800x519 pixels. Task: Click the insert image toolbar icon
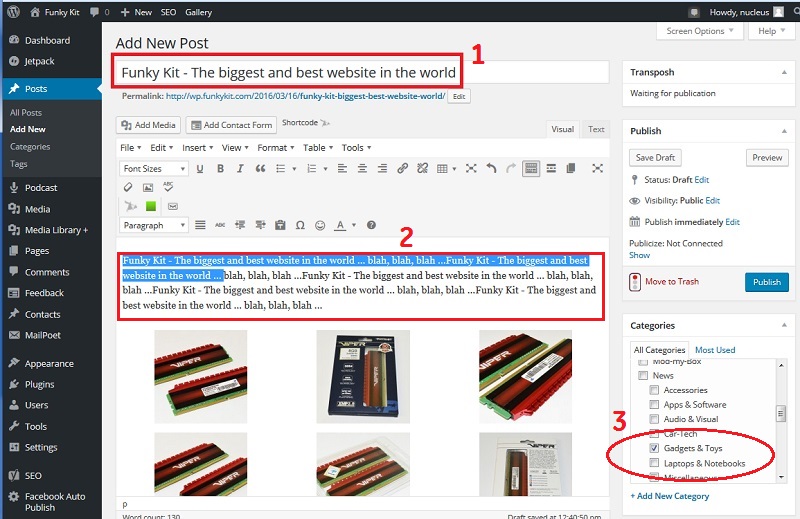148,187
